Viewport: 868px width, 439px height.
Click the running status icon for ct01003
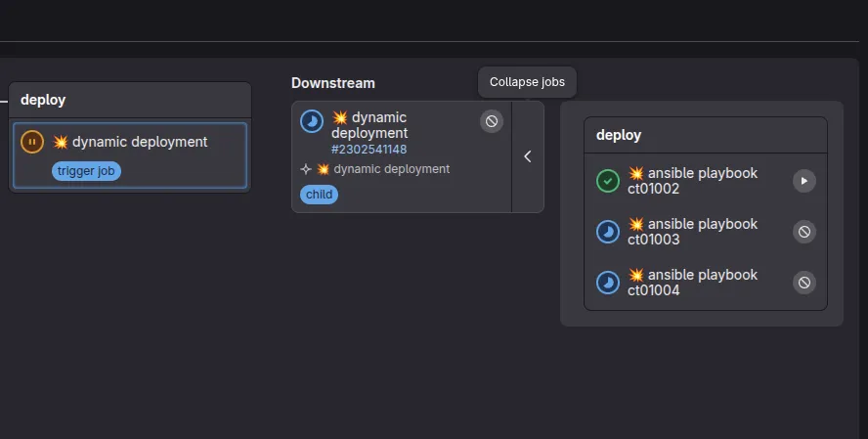(x=608, y=232)
